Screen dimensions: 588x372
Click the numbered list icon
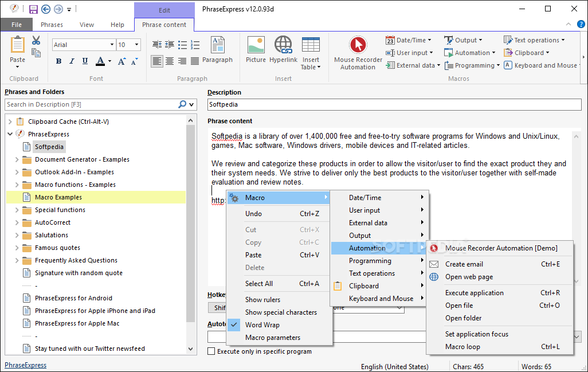(195, 45)
